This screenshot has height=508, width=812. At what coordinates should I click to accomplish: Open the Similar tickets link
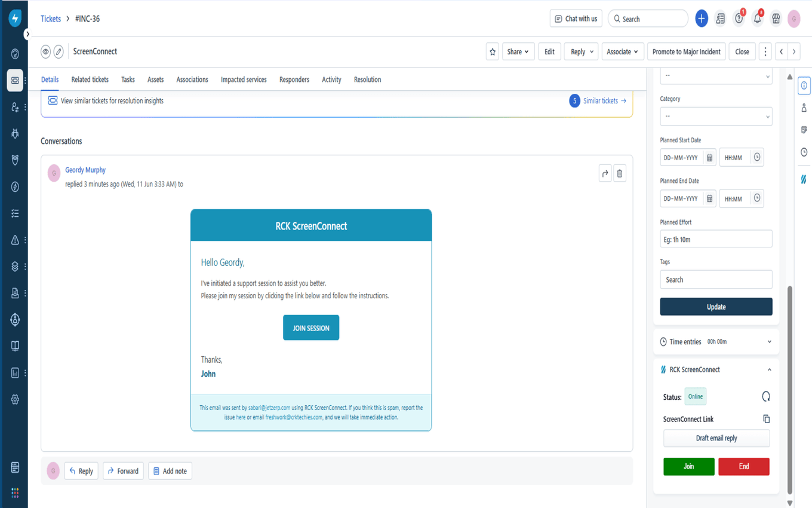pyautogui.click(x=605, y=101)
